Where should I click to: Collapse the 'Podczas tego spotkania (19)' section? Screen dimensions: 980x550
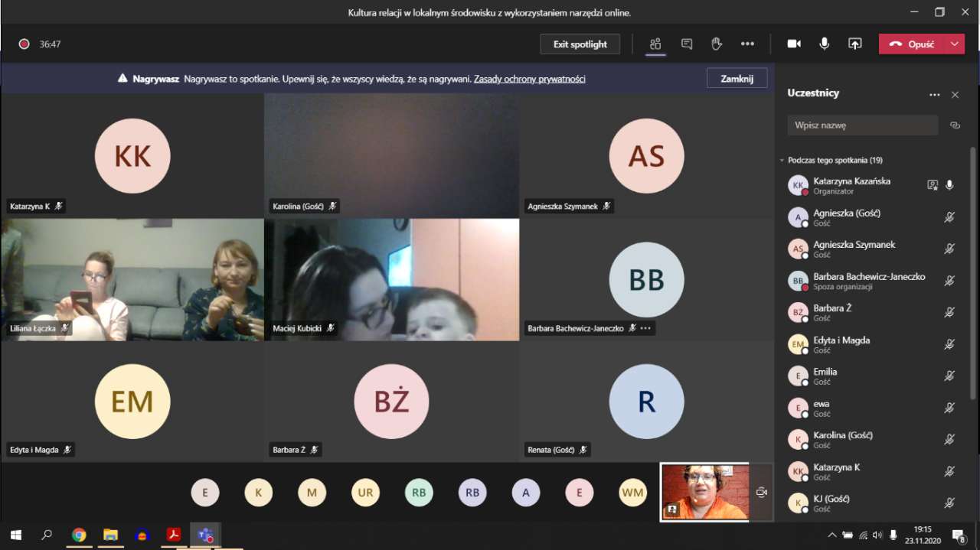point(782,161)
